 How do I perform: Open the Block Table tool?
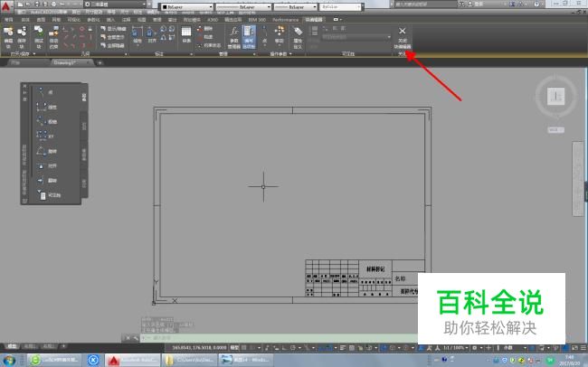[x=186, y=34]
